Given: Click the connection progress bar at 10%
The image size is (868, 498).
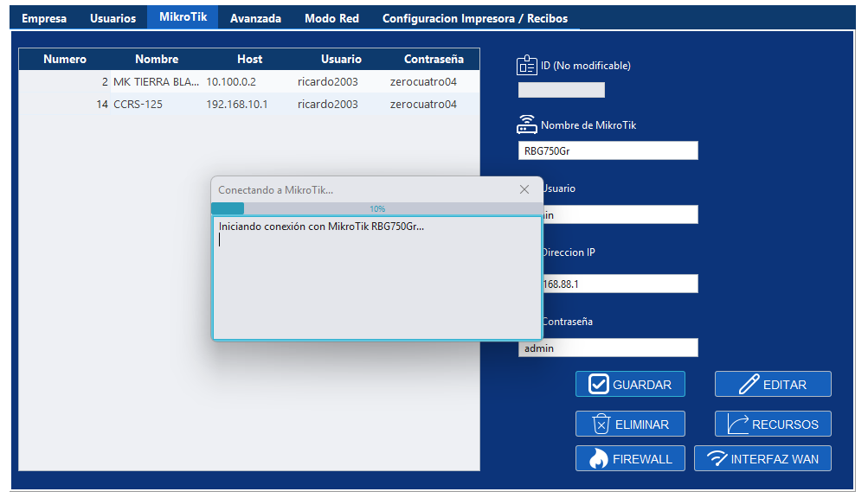Looking at the screenshot, I should coord(376,208).
